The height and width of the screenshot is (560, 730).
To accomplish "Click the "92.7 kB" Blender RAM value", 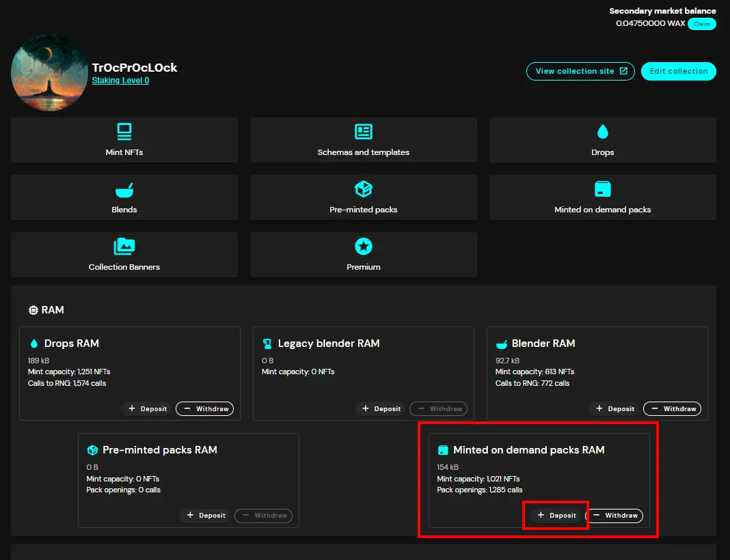I will [507, 361].
